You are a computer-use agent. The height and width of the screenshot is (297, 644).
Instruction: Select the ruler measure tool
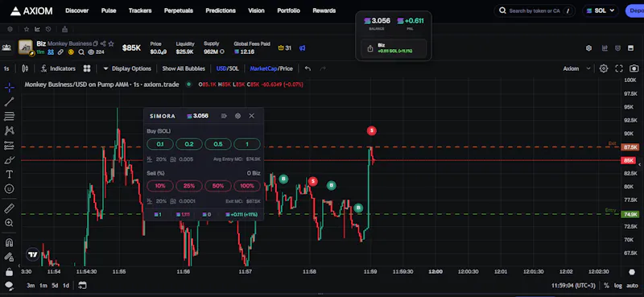click(9, 208)
